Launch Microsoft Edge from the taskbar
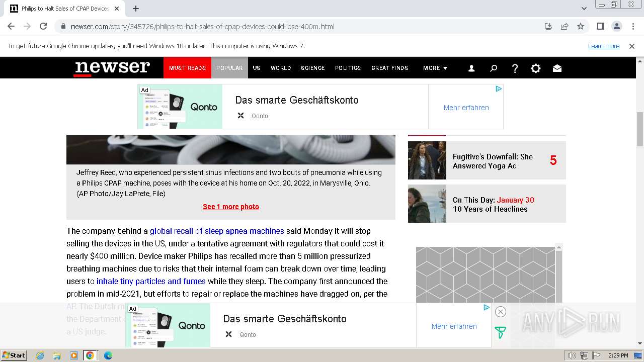This screenshot has height=362, width=644. [x=108, y=355]
